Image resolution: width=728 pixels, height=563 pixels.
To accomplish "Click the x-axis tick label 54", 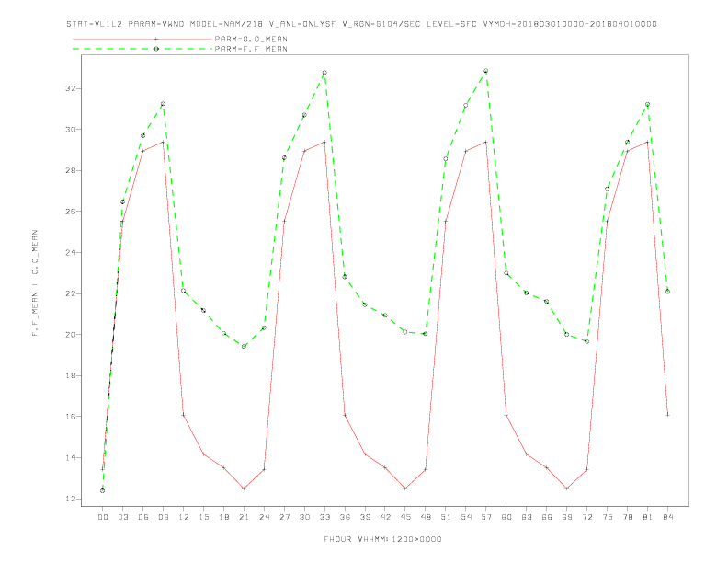I will click(466, 517).
